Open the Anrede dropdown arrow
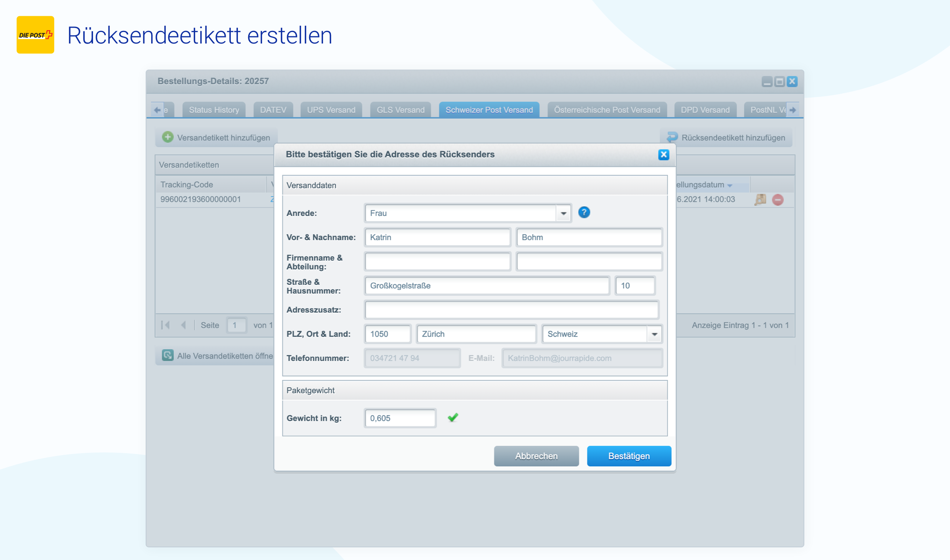 click(x=563, y=213)
